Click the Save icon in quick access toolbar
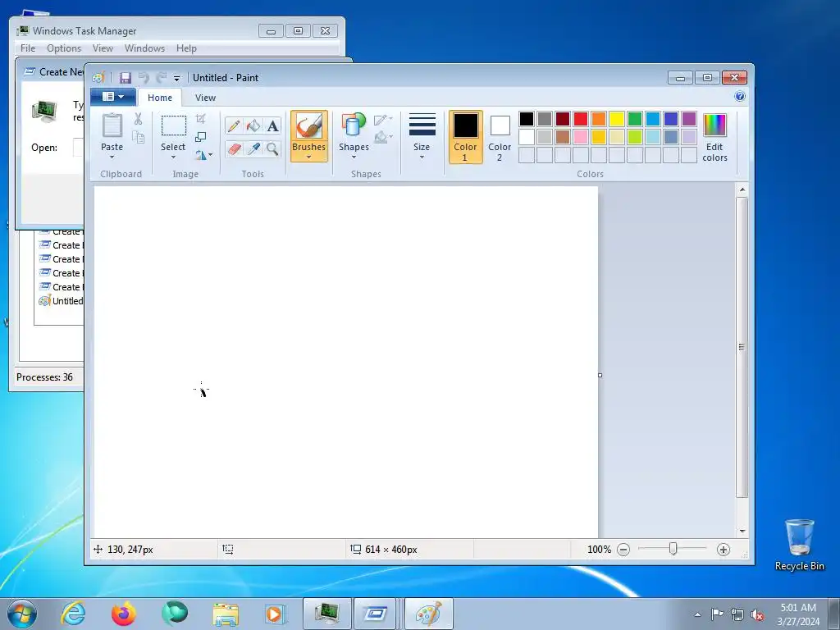The height and width of the screenshot is (630, 840). (x=125, y=78)
